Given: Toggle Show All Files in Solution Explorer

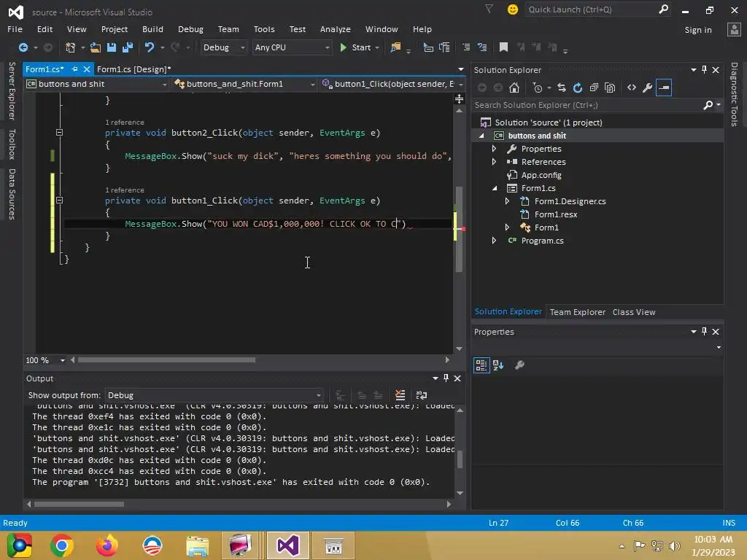Looking at the screenshot, I should [610, 87].
